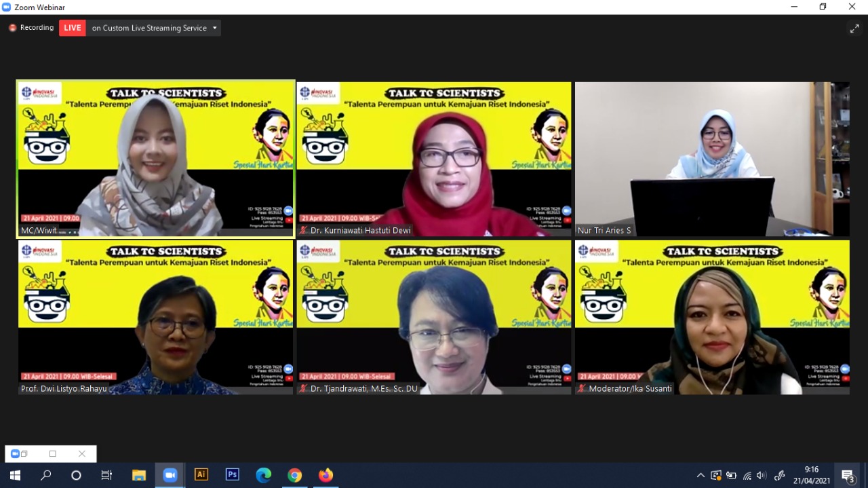Viewport: 868px width, 488px height.
Task: Click the muted mic icon for Dr. Tjandrawati
Action: tap(304, 389)
